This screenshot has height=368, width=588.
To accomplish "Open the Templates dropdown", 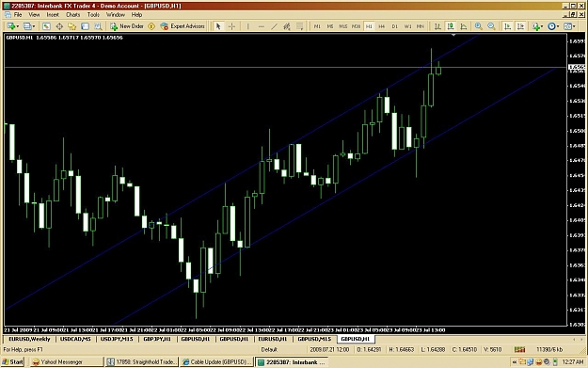I will pyautogui.click(x=569, y=26).
